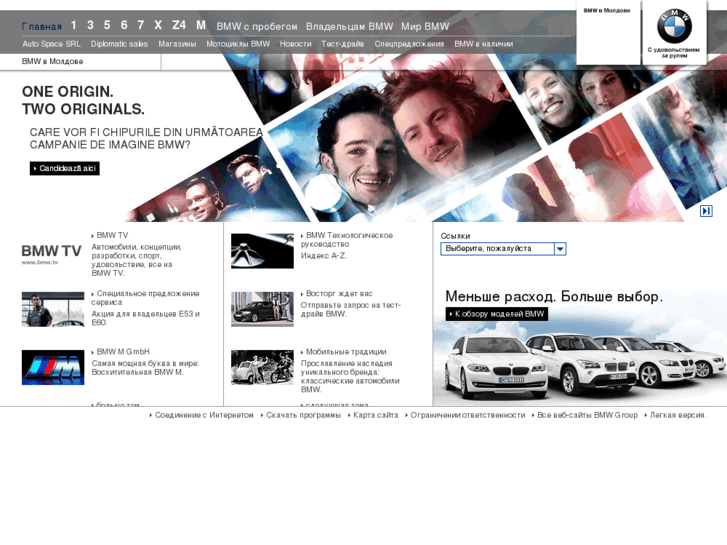The width and height of the screenshot is (727, 545).
Task: Open BMW в наличии sub-navigation link
Action: pyautogui.click(x=484, y=44)
